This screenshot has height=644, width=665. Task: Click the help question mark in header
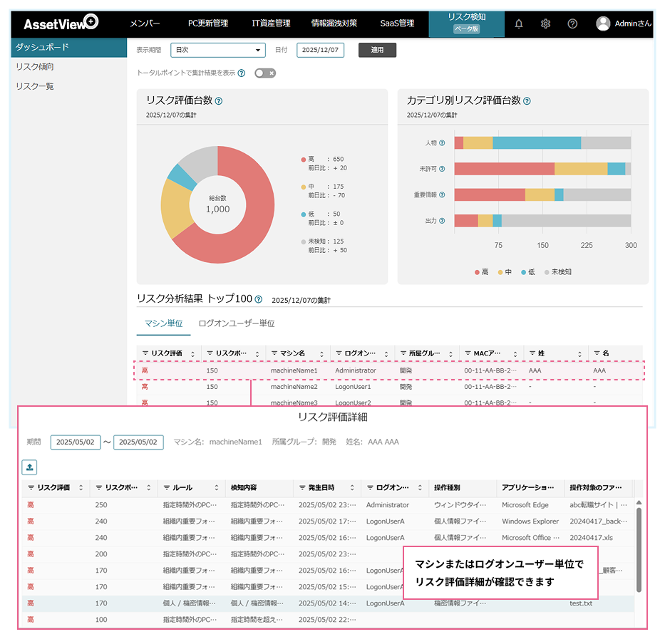click(x=572, y=24)
